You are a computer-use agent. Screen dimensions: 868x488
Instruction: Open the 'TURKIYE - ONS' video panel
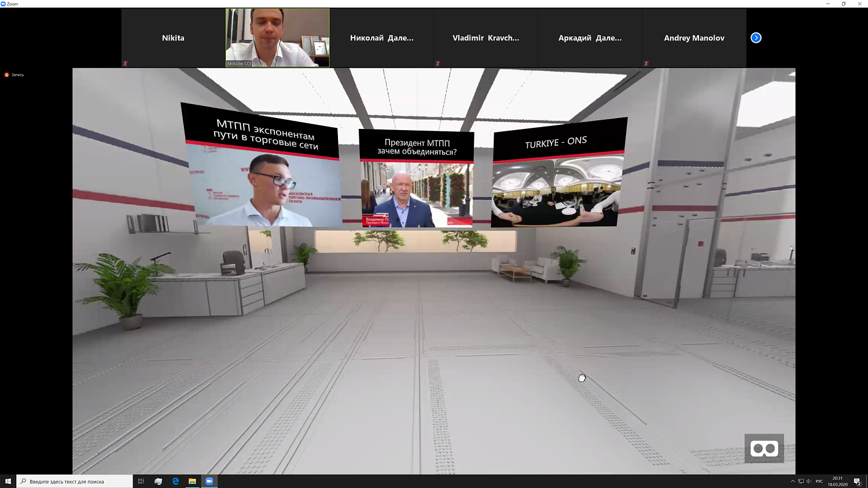click(558, 173)
